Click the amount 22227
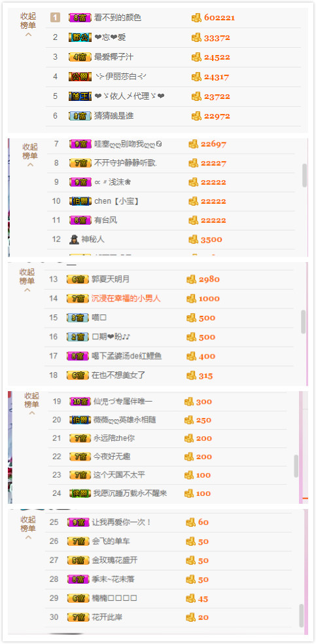 click(x=213, y=163)
